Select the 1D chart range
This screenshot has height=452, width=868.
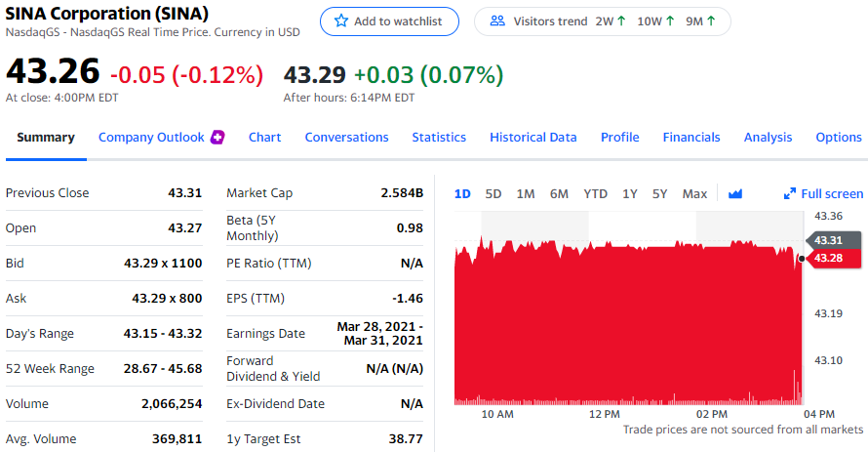click(x=462, y=194)
